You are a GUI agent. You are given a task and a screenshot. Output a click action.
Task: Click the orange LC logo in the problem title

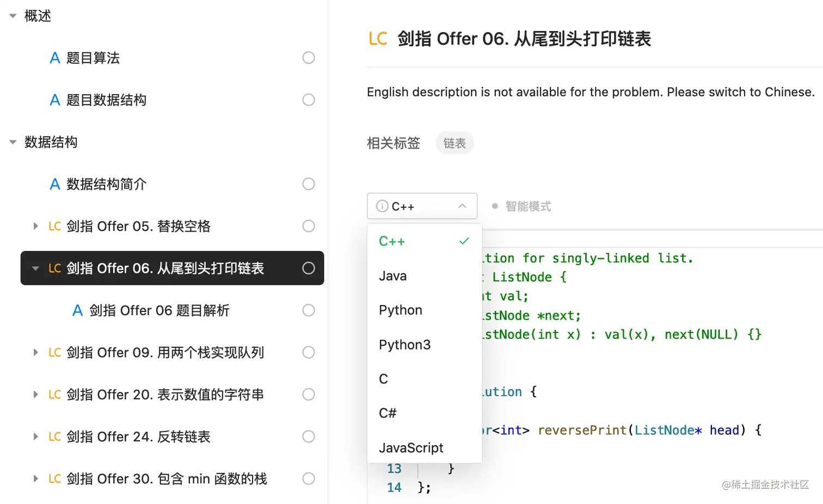tap(378, 39)
